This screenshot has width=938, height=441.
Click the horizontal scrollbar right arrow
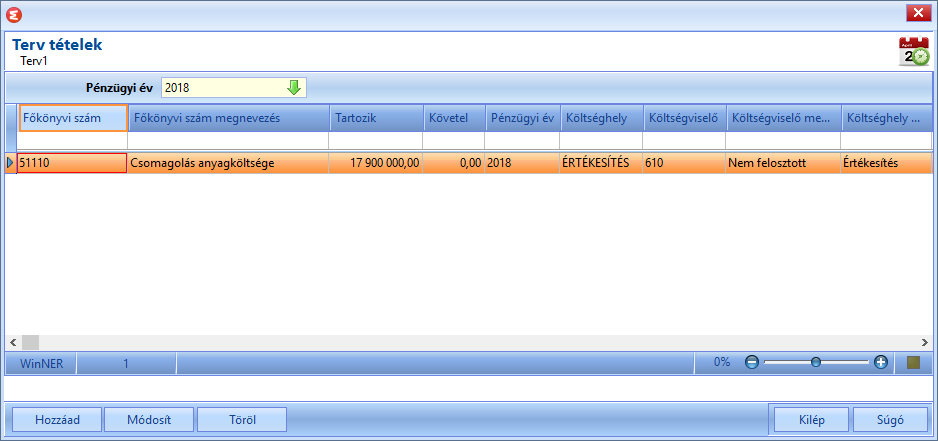pos(925,342)
